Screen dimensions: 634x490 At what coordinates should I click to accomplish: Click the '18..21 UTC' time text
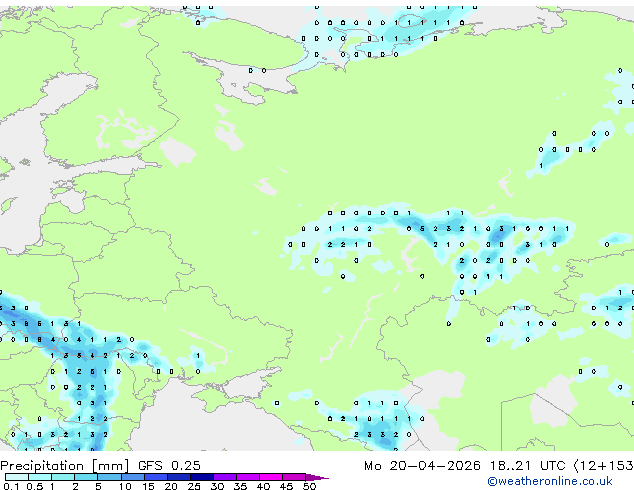click(x=527, y=466)
